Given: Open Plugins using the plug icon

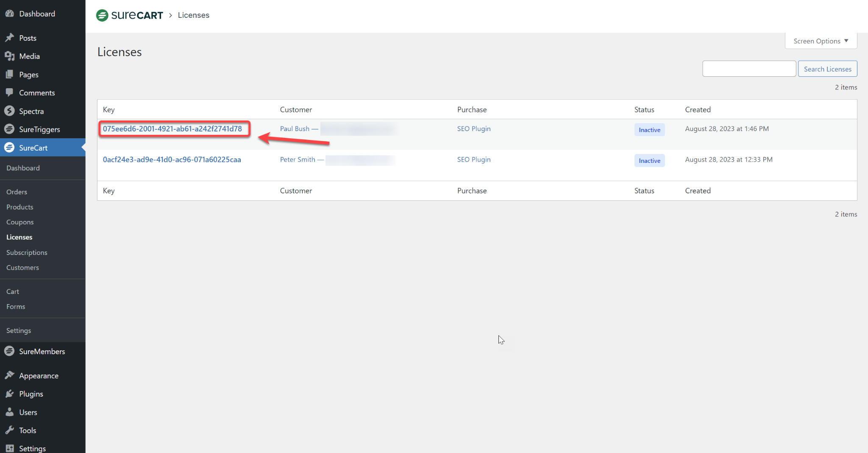Looking at the screenshot, I should point(10,394).
